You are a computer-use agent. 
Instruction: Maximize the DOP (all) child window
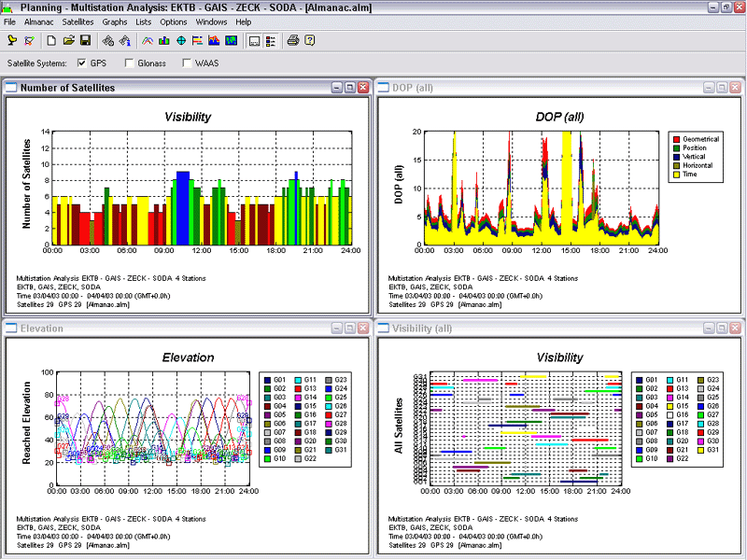tap(722, 87)
